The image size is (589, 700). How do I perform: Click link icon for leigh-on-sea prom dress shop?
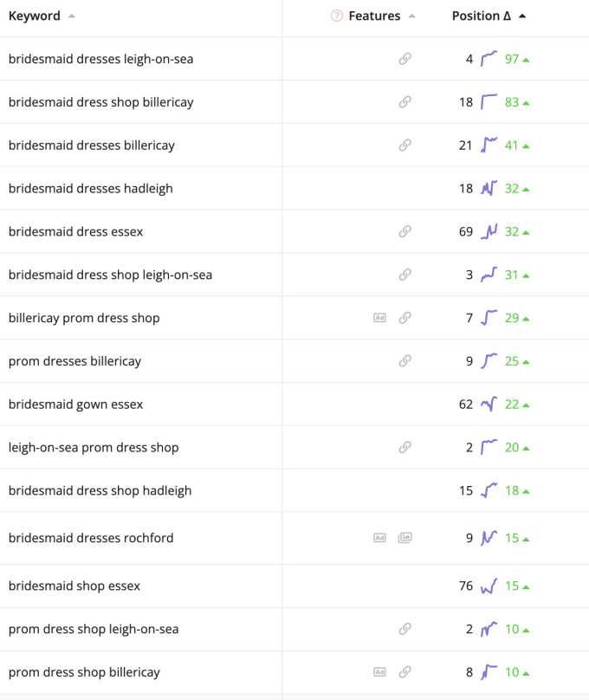click(405, 447)
